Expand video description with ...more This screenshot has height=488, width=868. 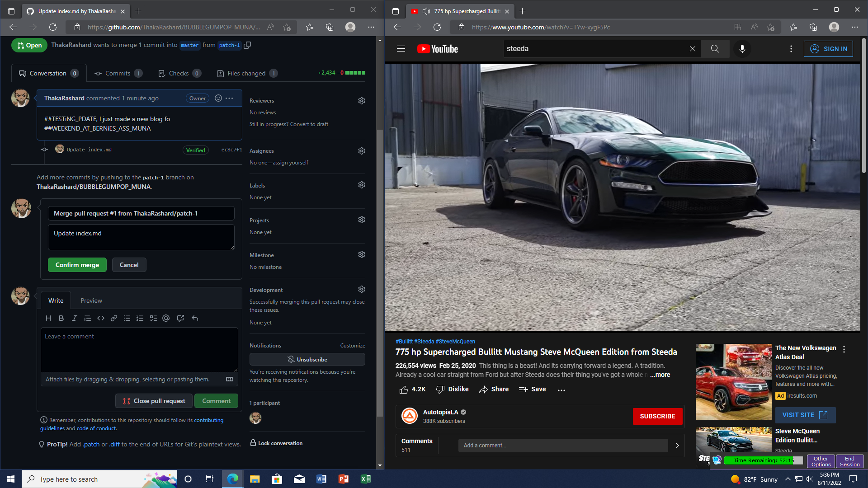(x=660, y=375)
